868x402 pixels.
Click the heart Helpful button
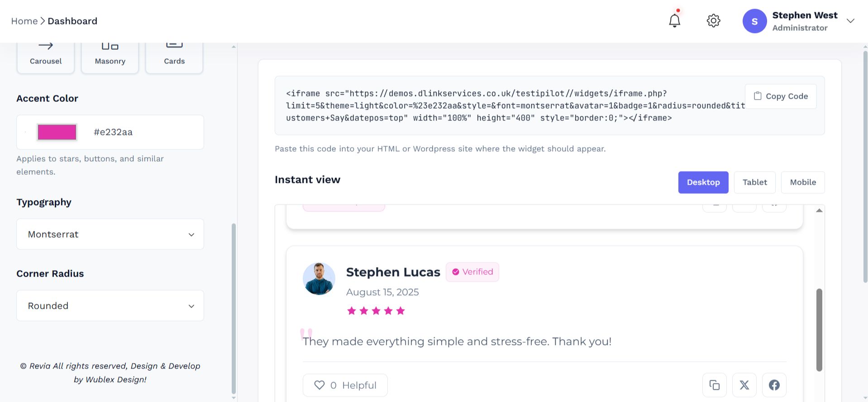(x=345, y=385)
